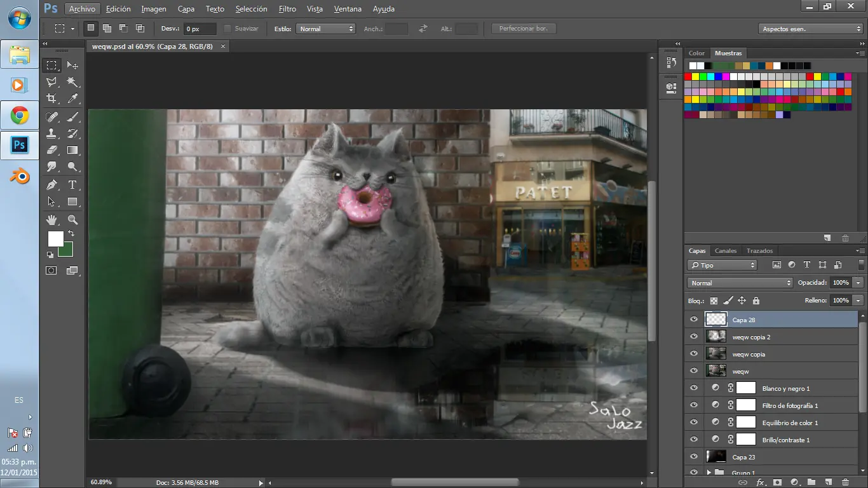Select the Gradient tool
Viewport: 868px width, 488px height.
pyautogui.click(x=72, y=150)
